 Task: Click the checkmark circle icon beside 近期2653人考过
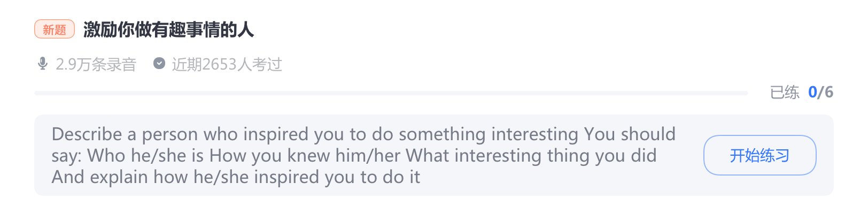pyautogui.click(x=159, y=63)
